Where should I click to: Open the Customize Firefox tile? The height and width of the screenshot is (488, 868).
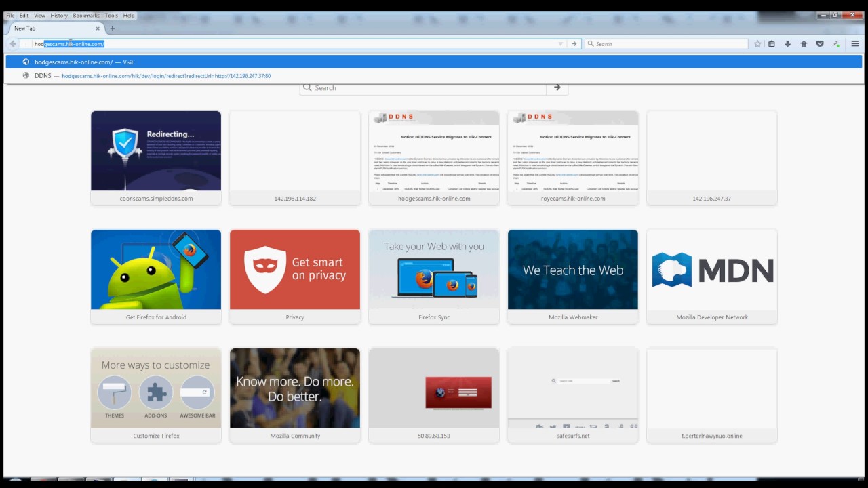click(x=156, y=394)
